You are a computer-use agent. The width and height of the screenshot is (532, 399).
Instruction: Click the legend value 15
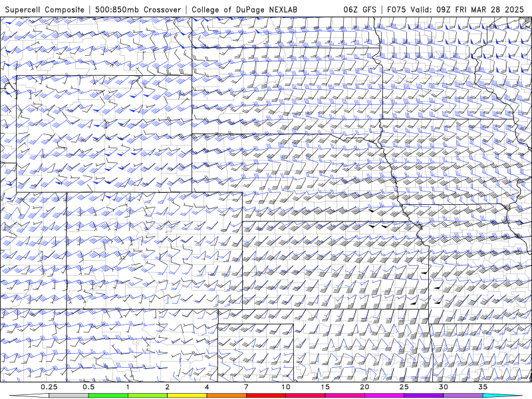pos(325,387)
